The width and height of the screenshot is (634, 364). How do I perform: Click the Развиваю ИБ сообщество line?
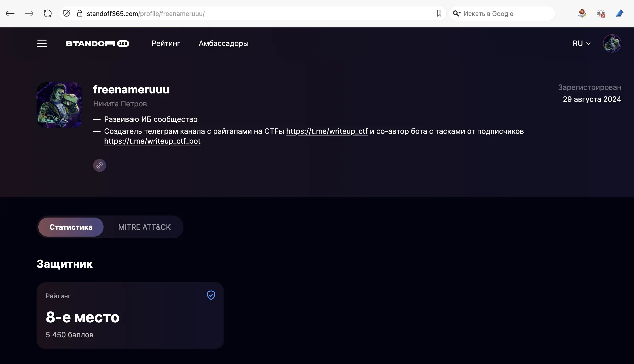tap(151, 119)
